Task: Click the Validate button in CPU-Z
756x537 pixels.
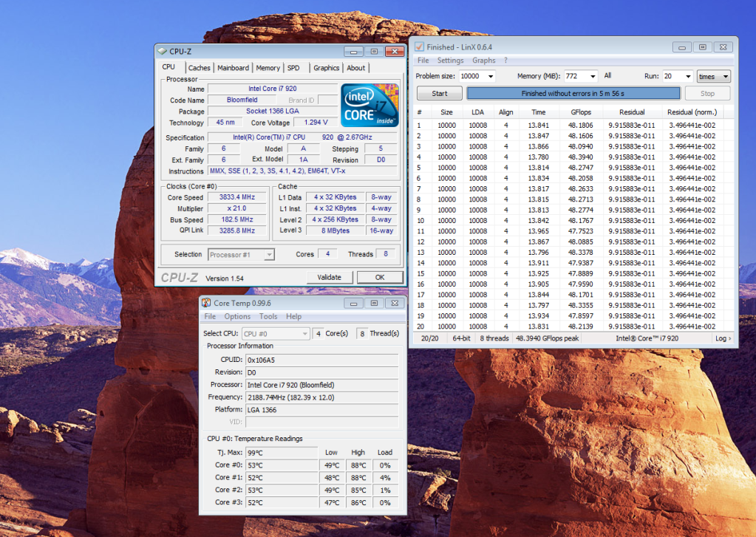Action: click(x=329, y=277)
